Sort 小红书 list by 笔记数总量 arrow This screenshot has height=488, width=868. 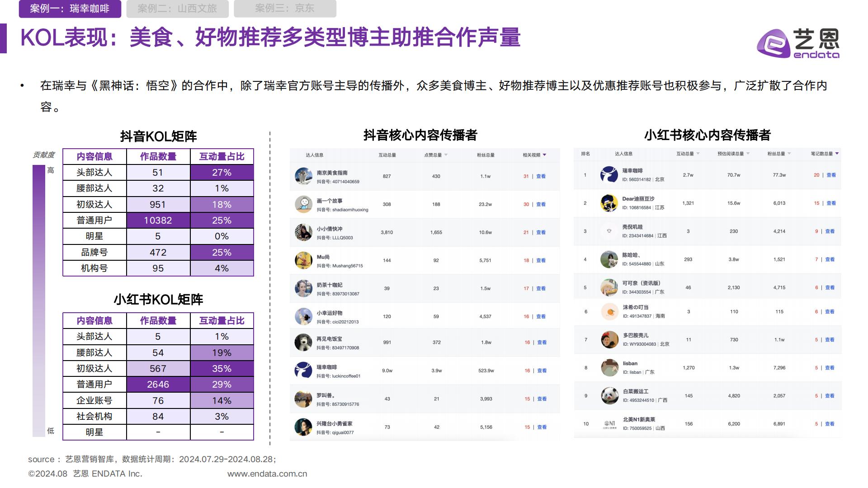click(837, 154)
